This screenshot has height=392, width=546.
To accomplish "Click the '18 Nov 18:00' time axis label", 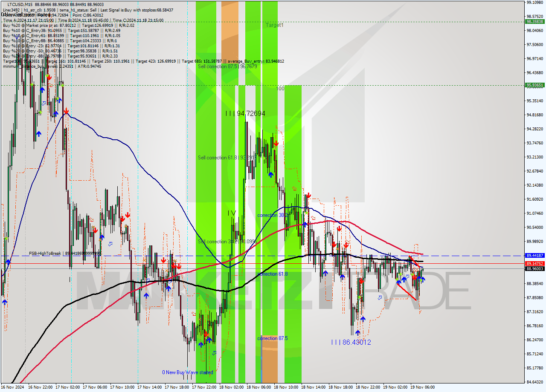I will pos(340,387).
